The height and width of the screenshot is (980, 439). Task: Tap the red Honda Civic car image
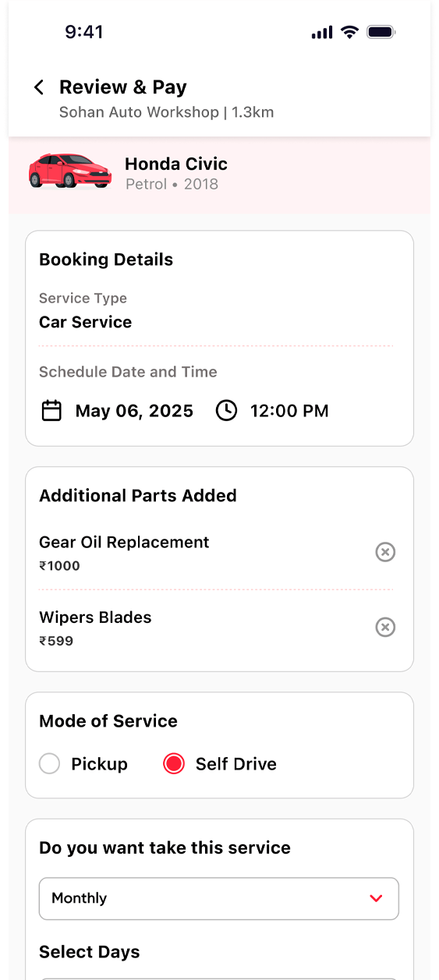[x=70, y=171]
